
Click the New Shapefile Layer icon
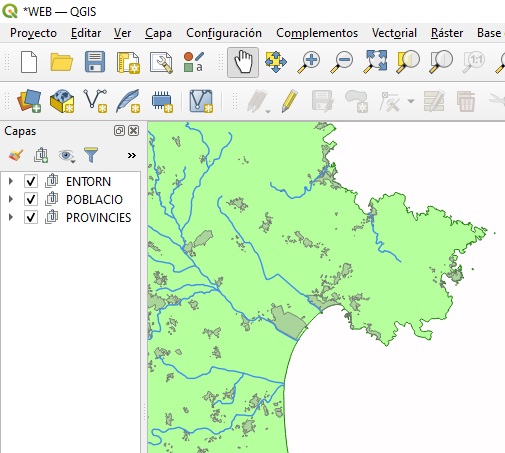pyautogui.click(x=95, y=101)
